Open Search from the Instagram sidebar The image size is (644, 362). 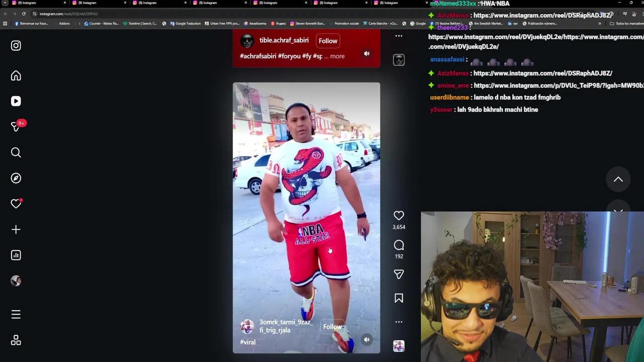coord(16,152)
